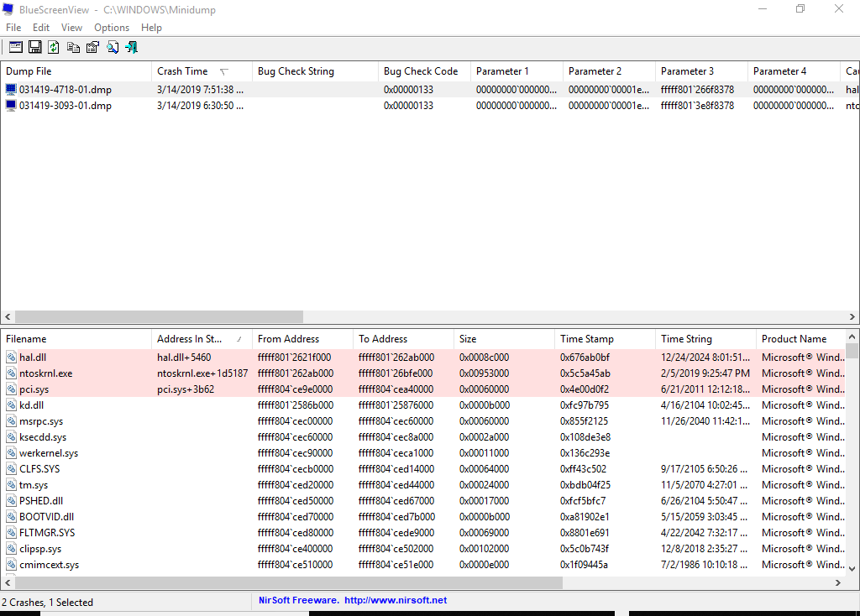860x616 pixels.
Task: Sort by the Dump File column header
Action: (x=76, y=71)
